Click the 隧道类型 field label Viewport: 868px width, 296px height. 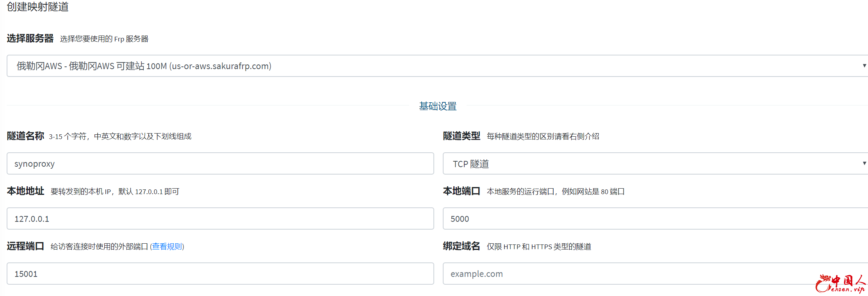coord(462,136)
